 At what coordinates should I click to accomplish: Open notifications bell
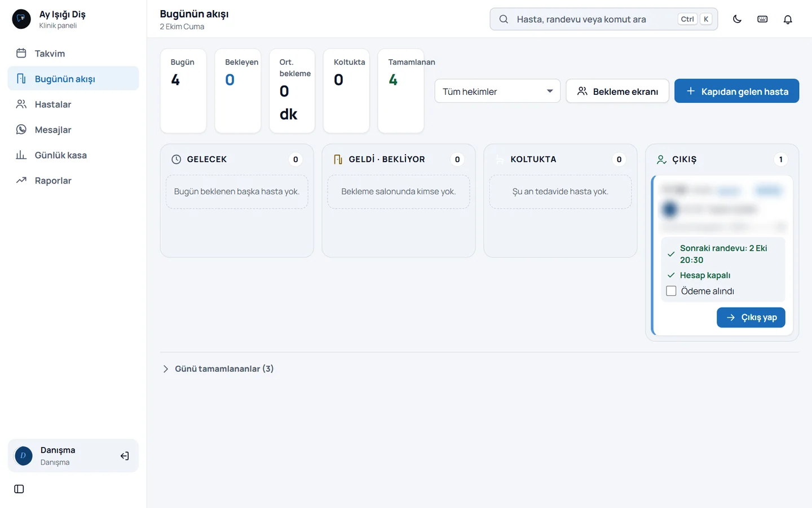(x=788, y=19)
